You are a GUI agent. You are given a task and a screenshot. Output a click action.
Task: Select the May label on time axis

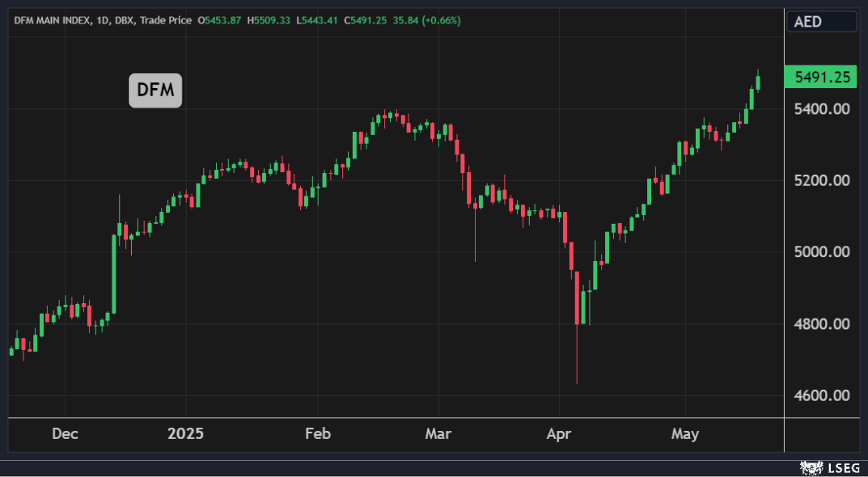(684, 434)
